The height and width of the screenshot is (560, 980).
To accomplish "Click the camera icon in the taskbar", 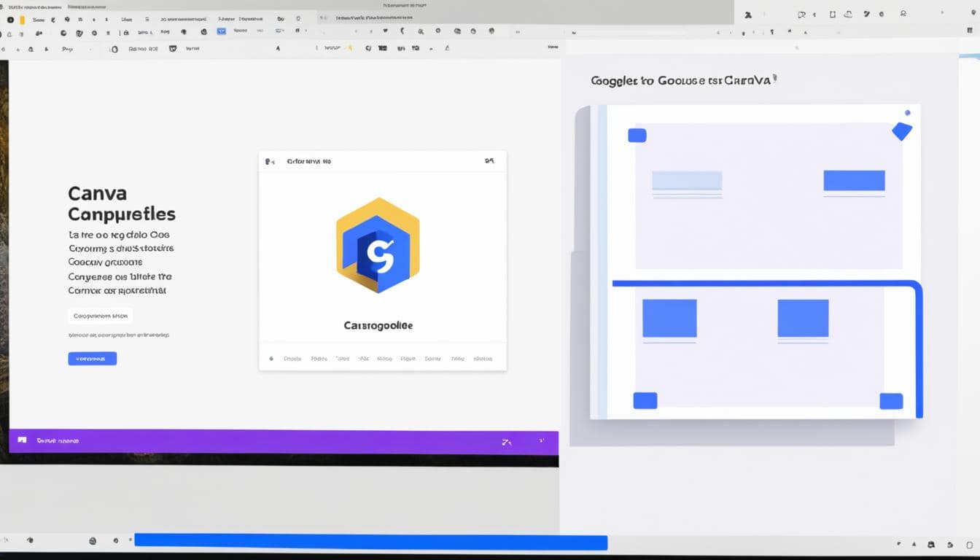I will tap(93, 542).
